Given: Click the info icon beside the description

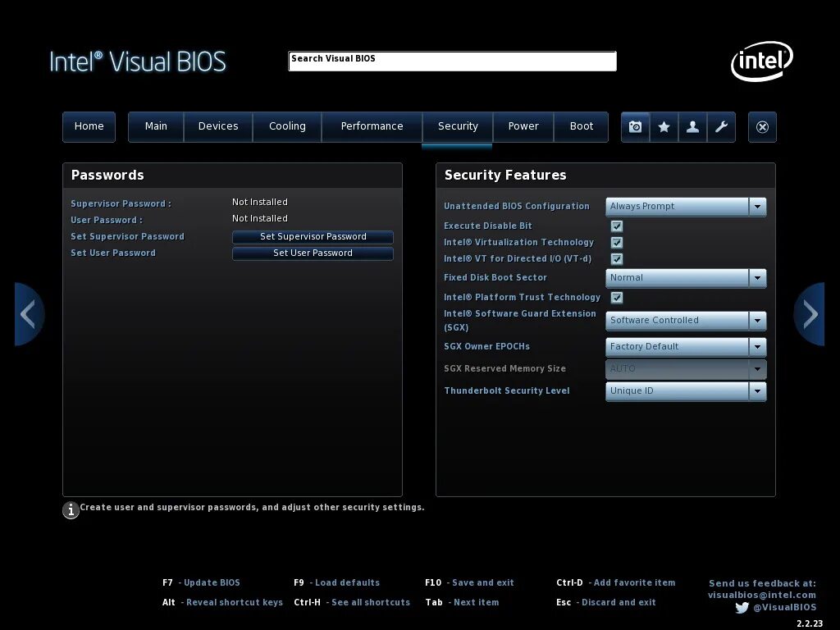Looking at the screenshot, I should pos(71,510).
